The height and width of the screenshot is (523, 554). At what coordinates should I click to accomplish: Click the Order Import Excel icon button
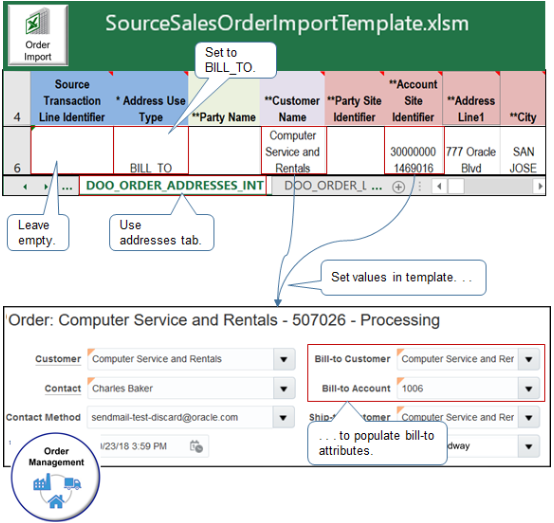coord(38,35)
